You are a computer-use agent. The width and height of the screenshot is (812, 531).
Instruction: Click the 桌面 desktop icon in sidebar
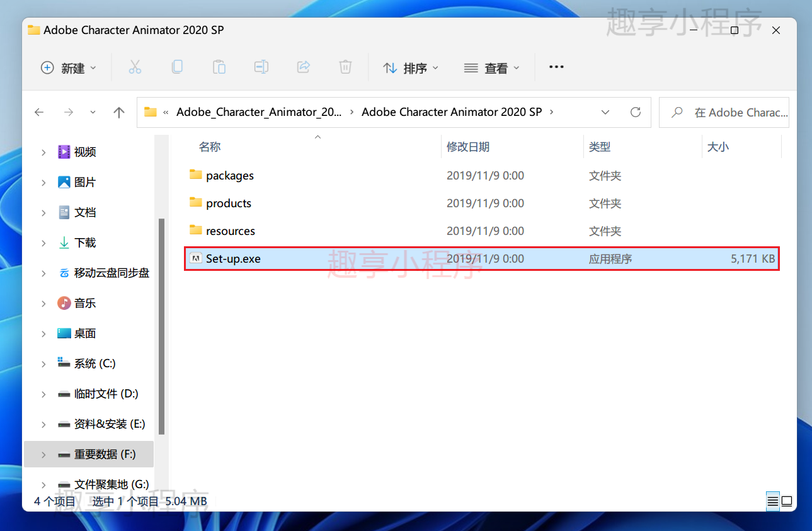[x=64, y=333]
